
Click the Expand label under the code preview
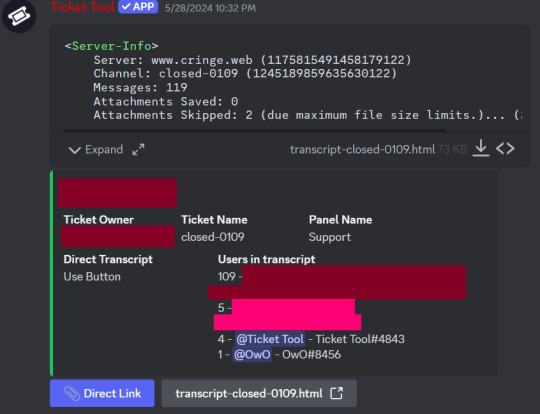pos(104,149)
